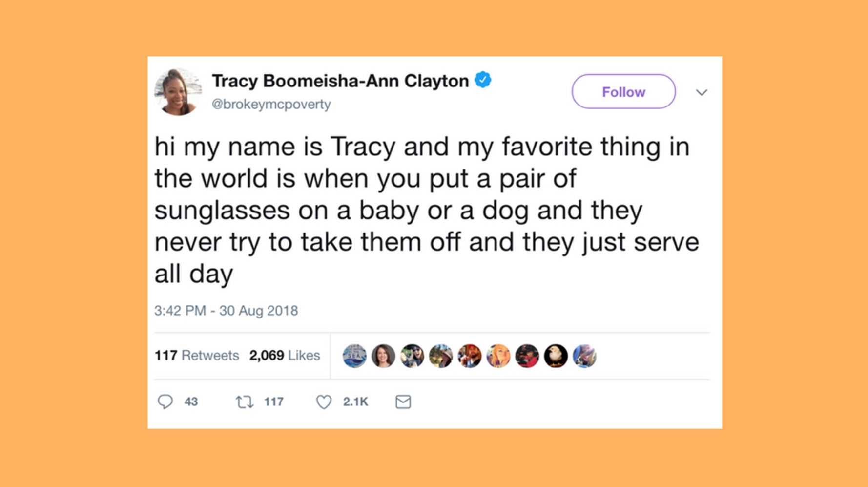This screenshot has width=868, height=487.
Task: Open @brokeymcpoverty's profile handle
Action: click(271, 104)
